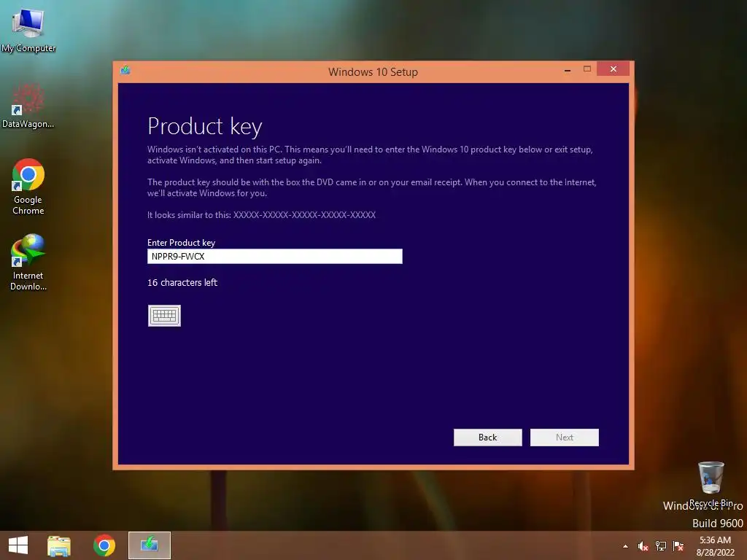This screenshot has width=747, height=560.
Task: Open the on-screen keyboard icon
Action: 164,315
